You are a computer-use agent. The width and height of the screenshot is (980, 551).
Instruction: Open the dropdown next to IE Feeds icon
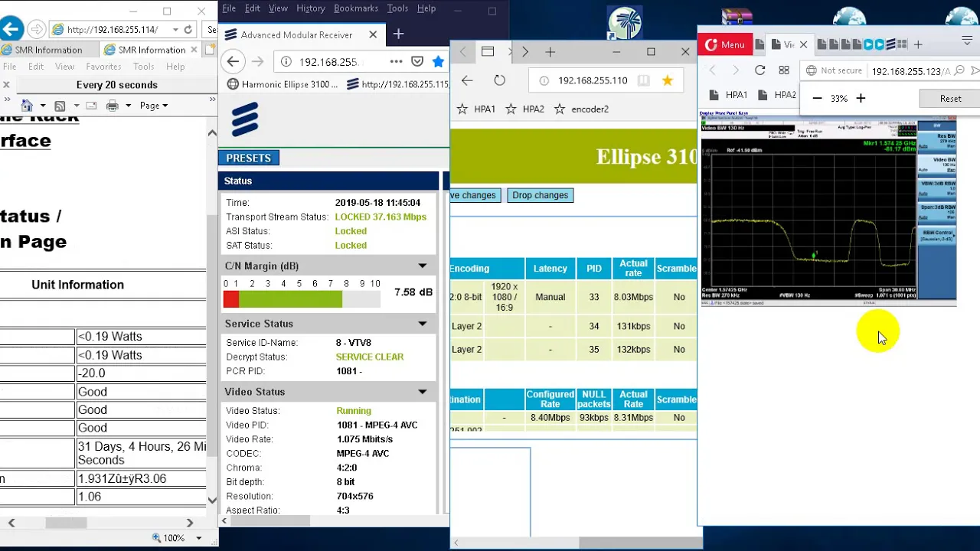[75, 106]
